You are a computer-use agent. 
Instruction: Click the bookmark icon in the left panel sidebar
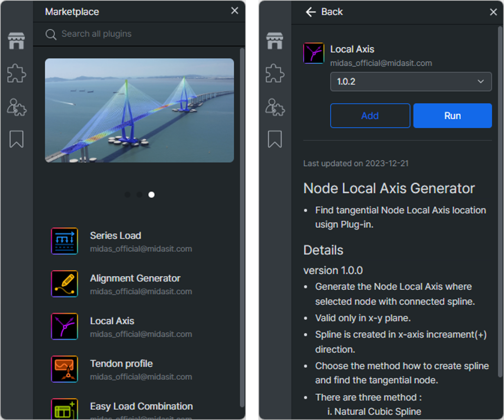click(17, 139)
